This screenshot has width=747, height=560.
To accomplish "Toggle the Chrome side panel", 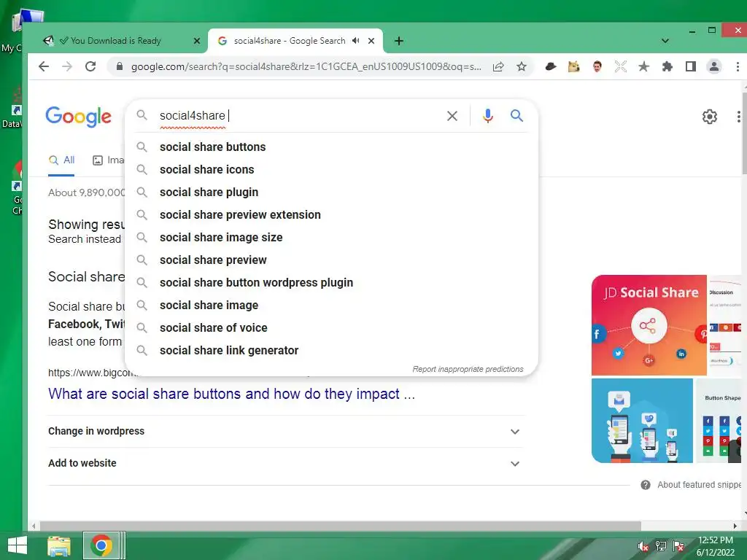I will [x=691, y=66].
